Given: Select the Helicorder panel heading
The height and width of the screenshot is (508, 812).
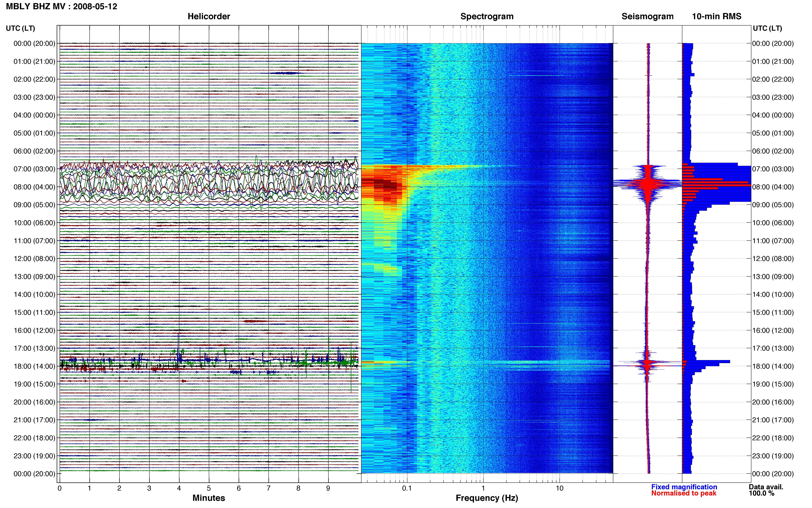Looking at the screenshot, I should click(x=209, y=16).
